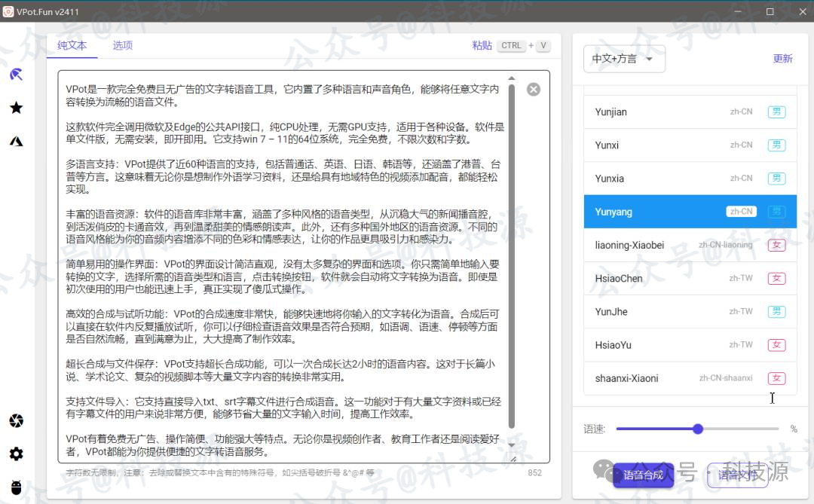The height and width of the screenshot is (504, 814).
Task: Select the liaoning-Xiaobei voice
Action: 690,245
